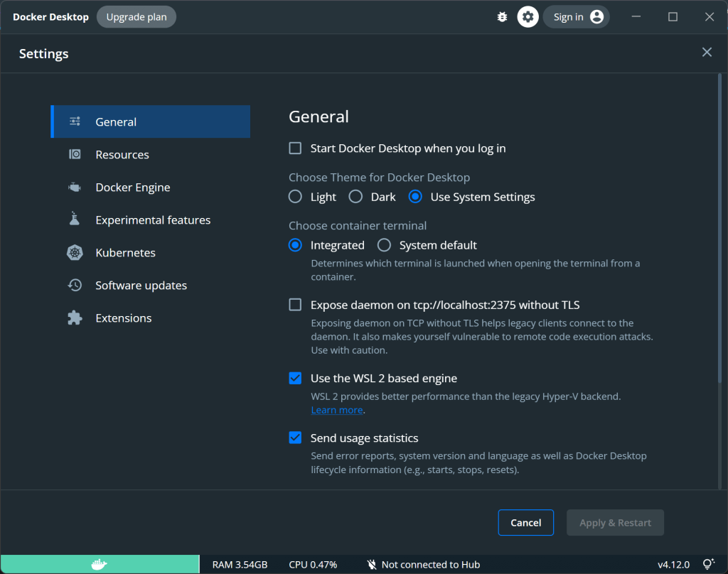Cancel the settings changes
Image resolution: width=728 pixels, height=574 pixels.
(x=525, y=522)
